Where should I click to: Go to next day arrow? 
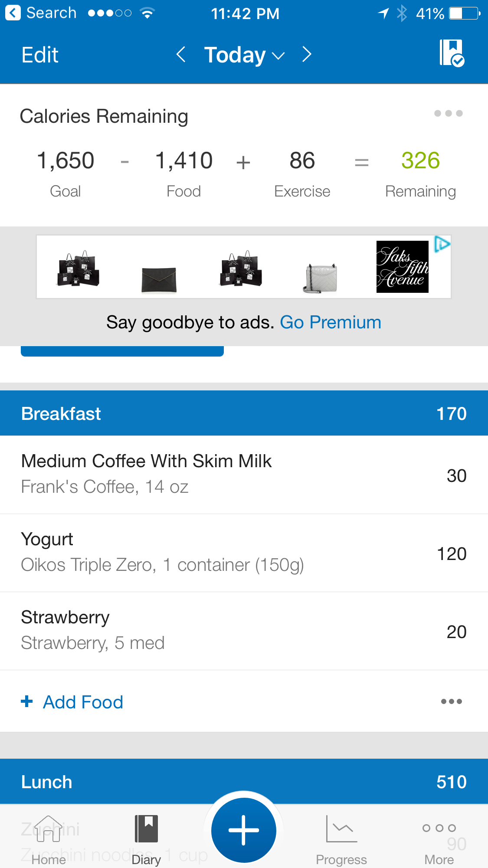click(307, 55)
